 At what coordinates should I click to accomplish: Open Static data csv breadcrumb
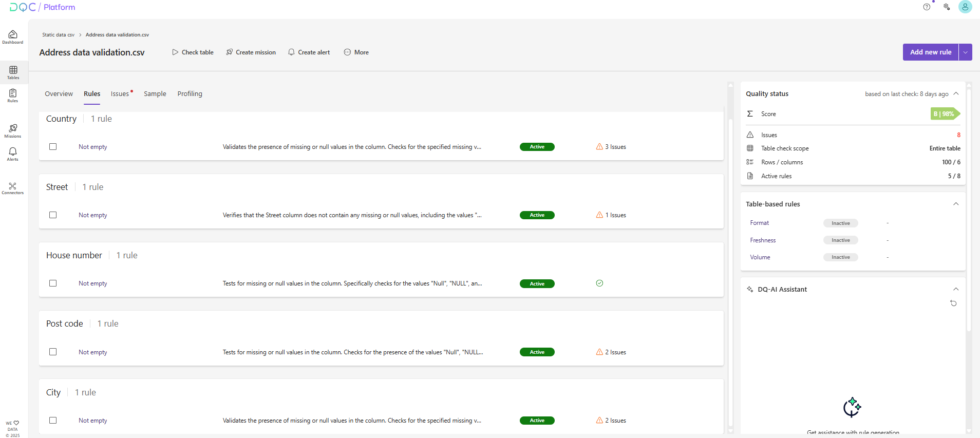58,35
